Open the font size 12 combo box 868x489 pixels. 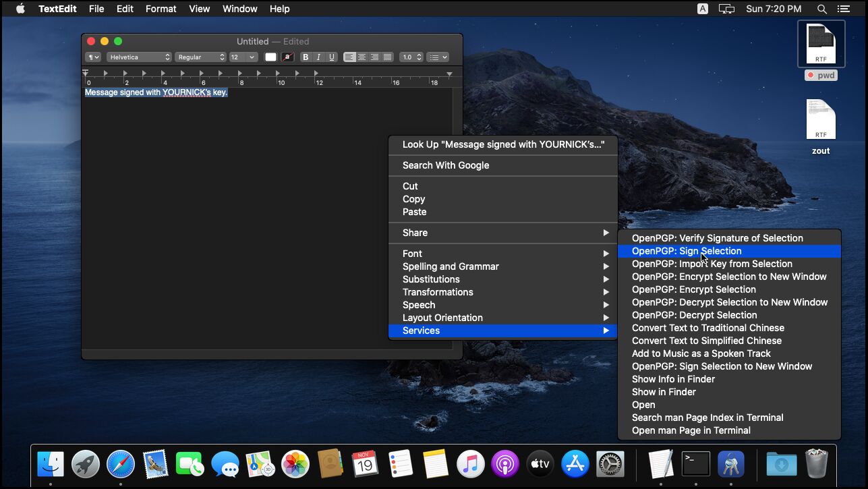tap(243, 57)
